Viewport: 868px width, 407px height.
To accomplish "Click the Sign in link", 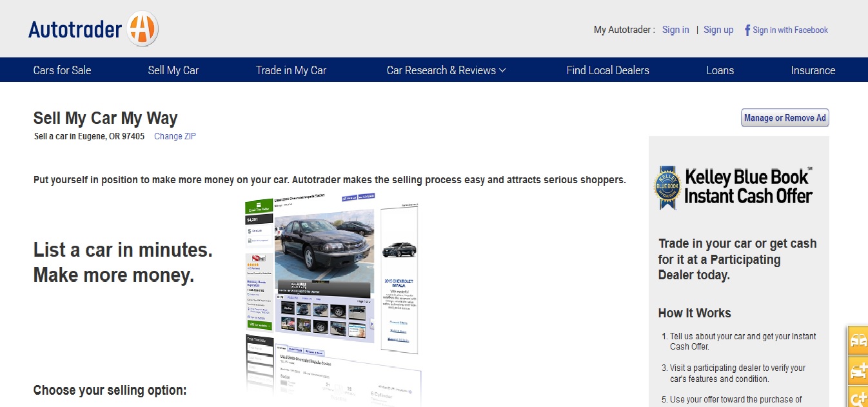I will pyautogui.click(x=675, y=30).
